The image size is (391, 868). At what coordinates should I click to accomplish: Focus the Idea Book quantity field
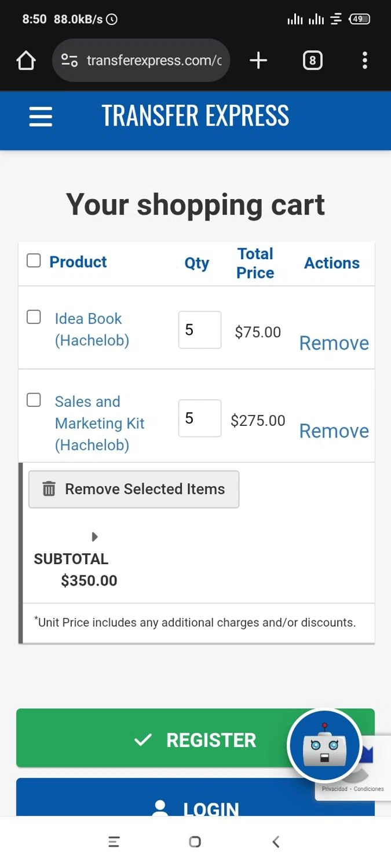[x=200, y=330]
